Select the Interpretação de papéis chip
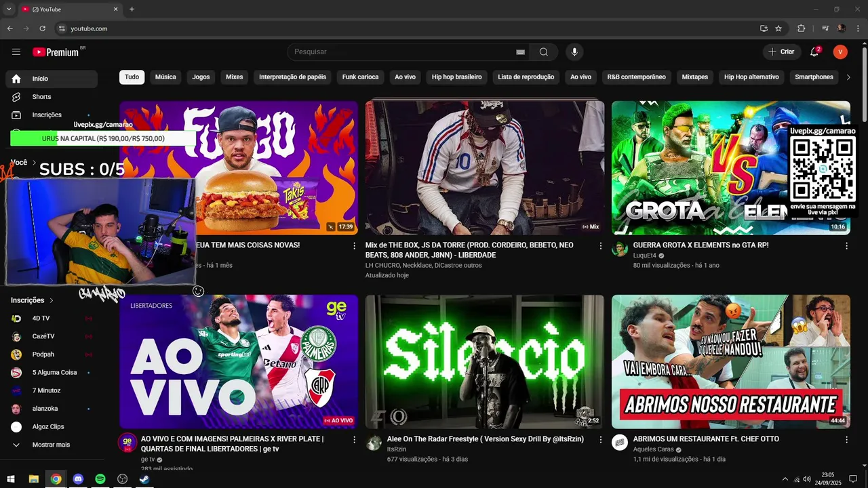Image resolution: width=868 pixels, height=488 pixels. click(x=292, y=77)
